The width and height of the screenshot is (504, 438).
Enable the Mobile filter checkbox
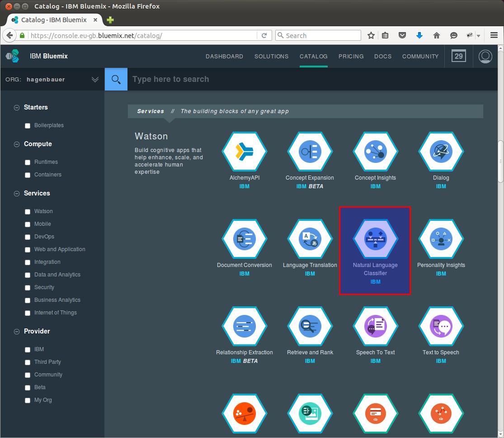click(28, 224)
